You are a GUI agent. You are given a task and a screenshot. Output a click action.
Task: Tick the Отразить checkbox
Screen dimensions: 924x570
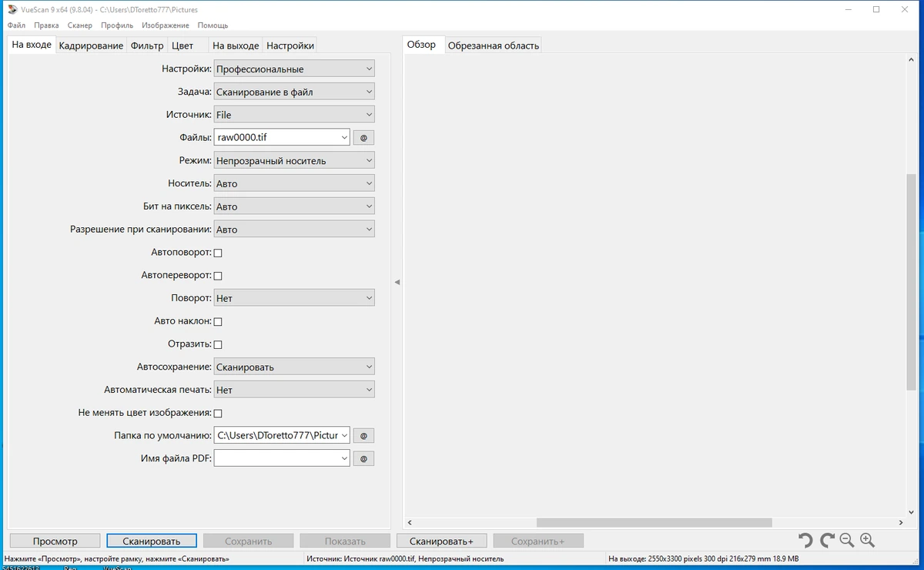click(x=218, y=344)
